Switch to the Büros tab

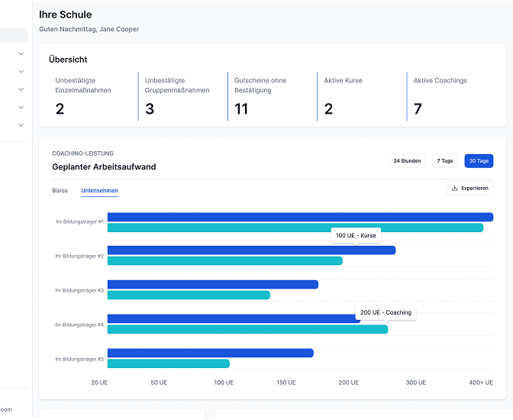point(60,190)
